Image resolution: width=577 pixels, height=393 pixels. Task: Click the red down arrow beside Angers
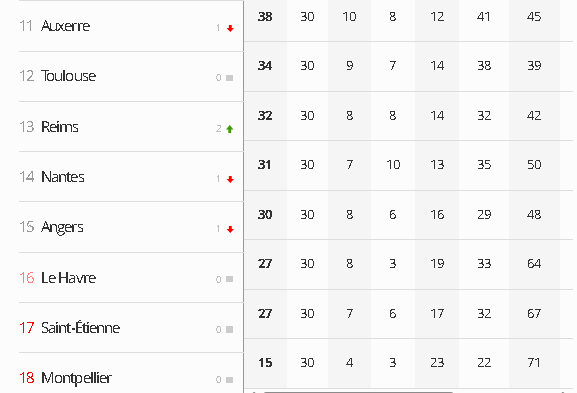(x=230, y=230)
